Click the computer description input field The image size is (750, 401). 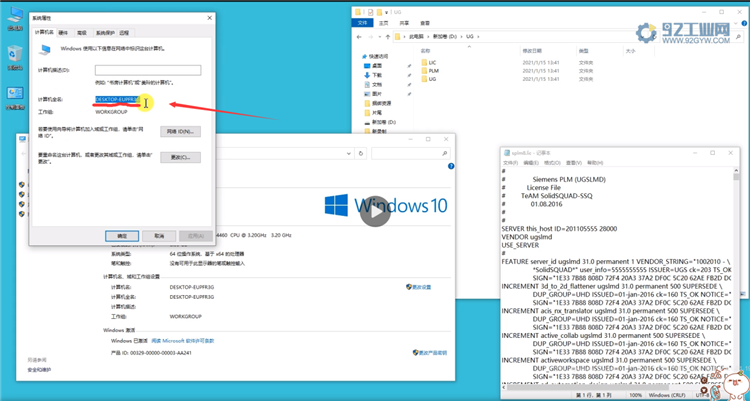[148, 70]
